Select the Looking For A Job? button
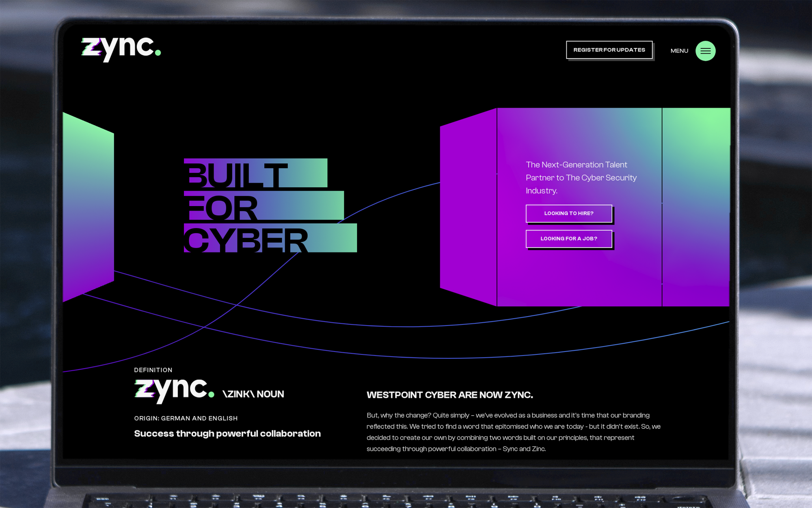Viewport: 812px width, 508px height. [x=569, y=239]
